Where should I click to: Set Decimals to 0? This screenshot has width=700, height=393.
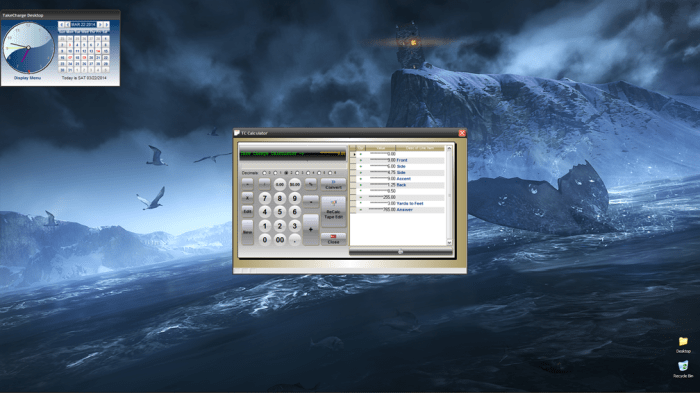(264, 173)
